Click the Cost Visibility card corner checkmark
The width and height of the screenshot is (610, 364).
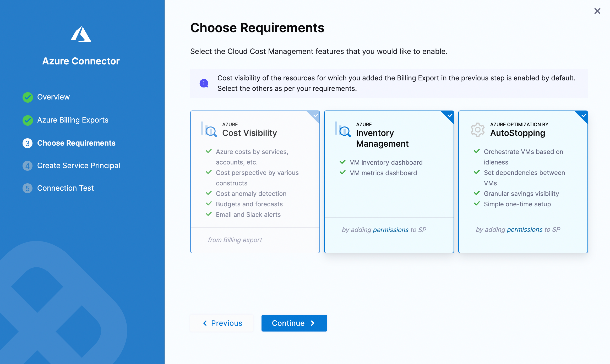point(316,115)
